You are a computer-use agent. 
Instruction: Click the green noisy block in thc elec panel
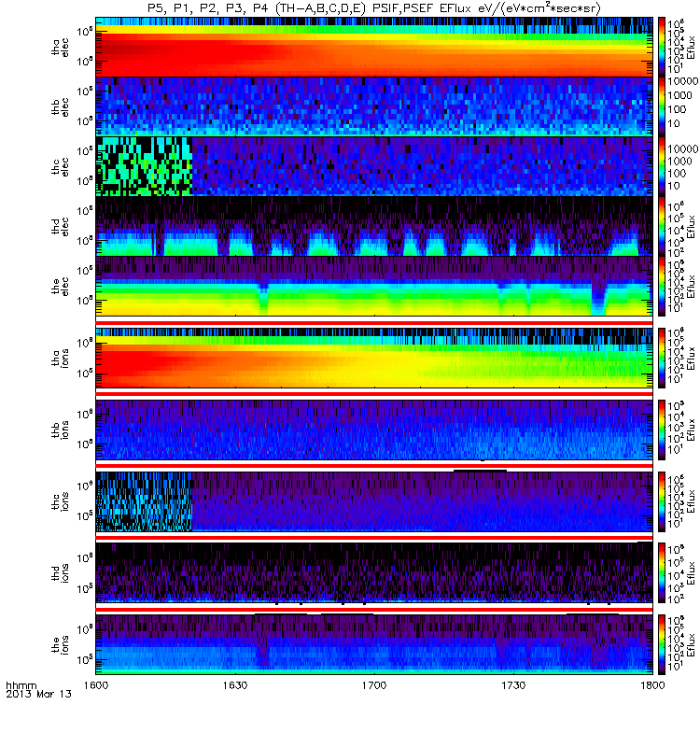[144, 166]
